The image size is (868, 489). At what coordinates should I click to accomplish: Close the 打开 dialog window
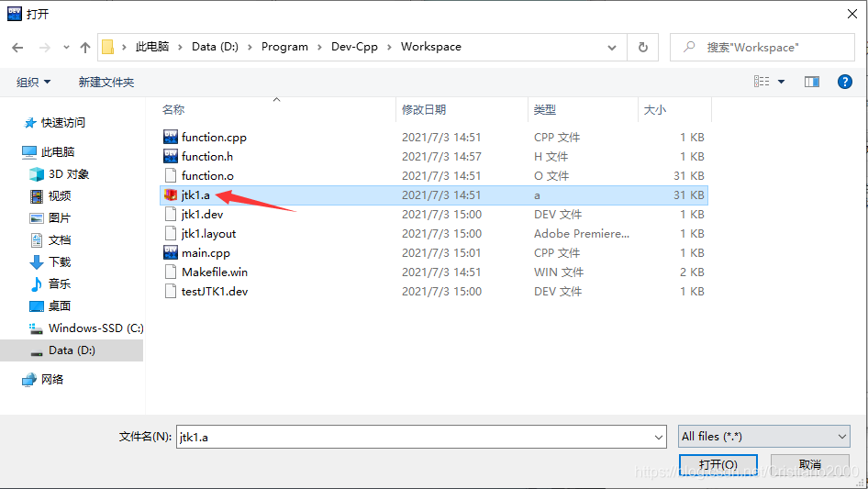point(852,14)
